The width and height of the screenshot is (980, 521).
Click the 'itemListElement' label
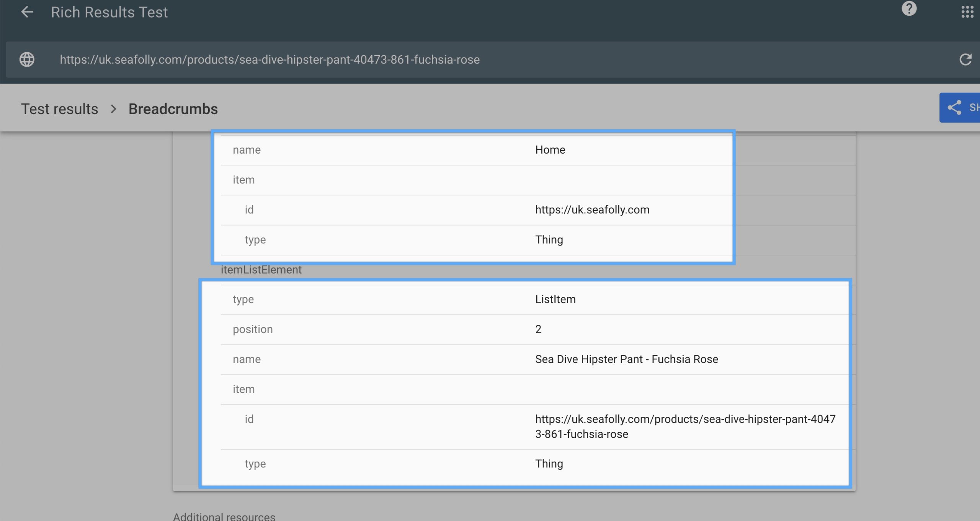(261, 270)
